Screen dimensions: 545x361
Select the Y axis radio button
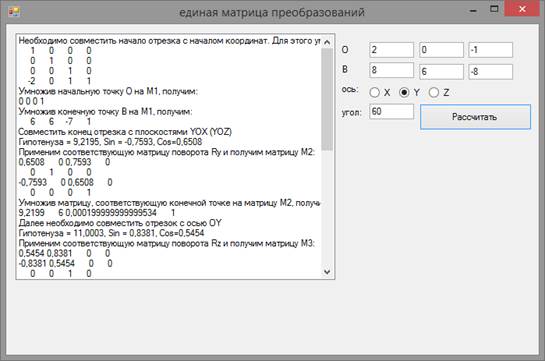[404, 92]
